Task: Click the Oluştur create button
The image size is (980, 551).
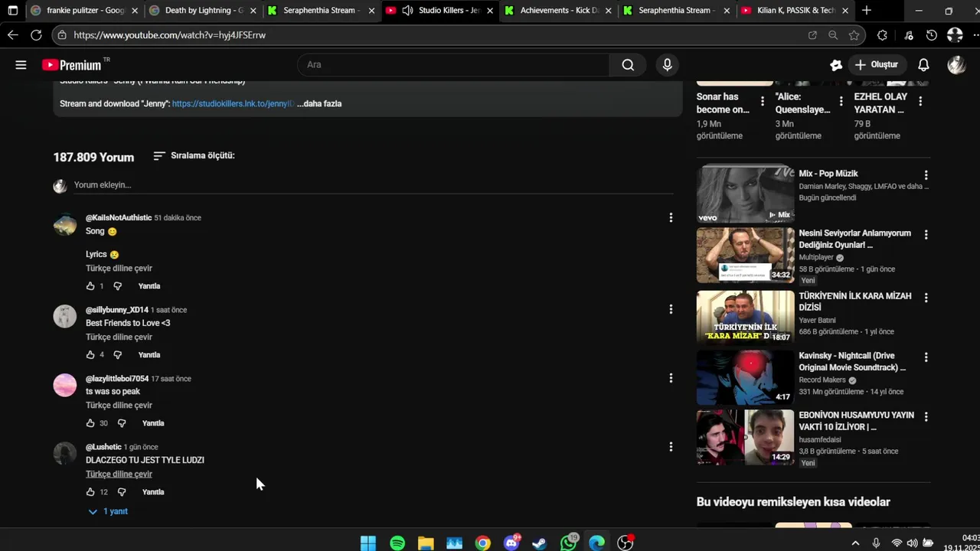Action: [x=876, y=65]
